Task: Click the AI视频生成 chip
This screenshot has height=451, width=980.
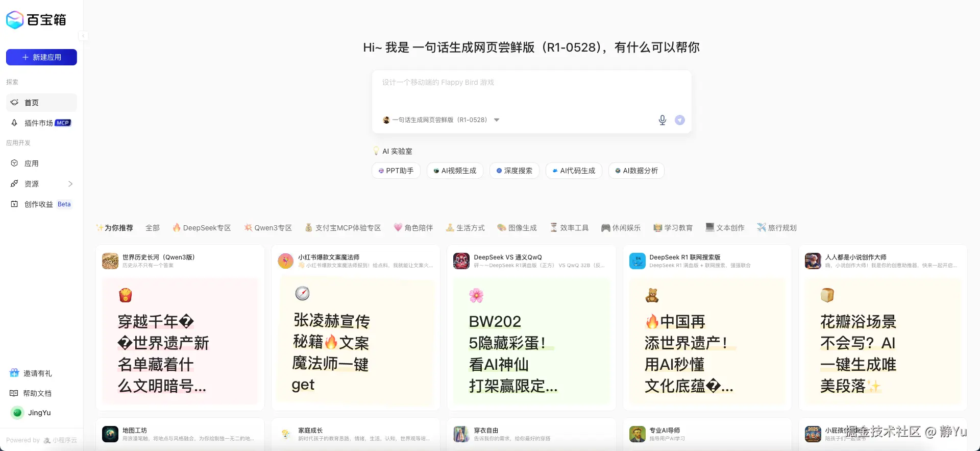Action: coord(454,171)
